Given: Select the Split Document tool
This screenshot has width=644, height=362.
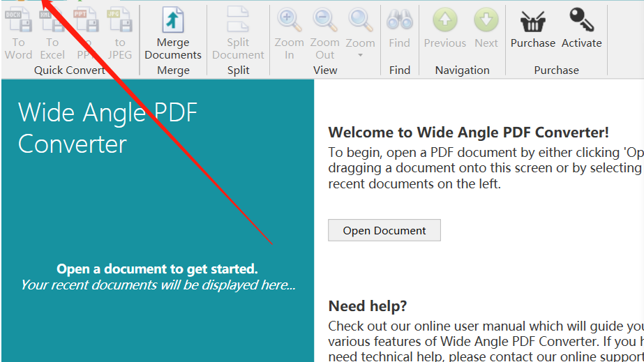Looking at the screenshot, I should (x=238, y=35).
